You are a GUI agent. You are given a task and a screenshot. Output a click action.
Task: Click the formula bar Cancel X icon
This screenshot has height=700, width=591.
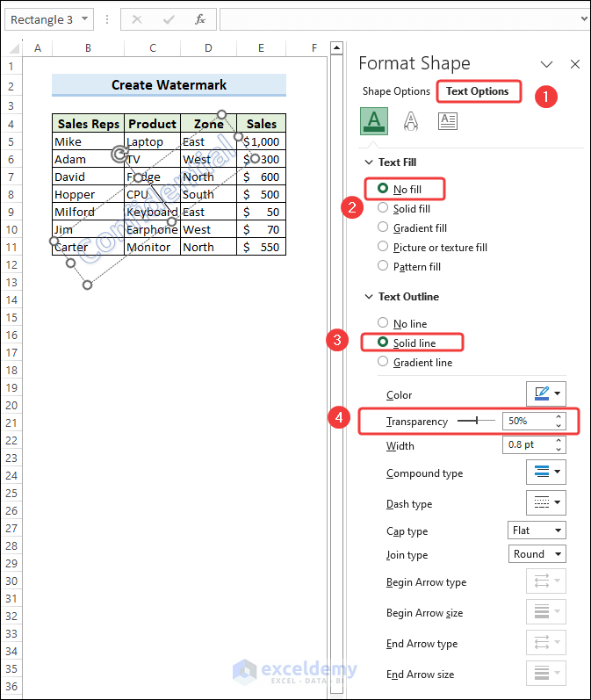[x=137, y=19]
